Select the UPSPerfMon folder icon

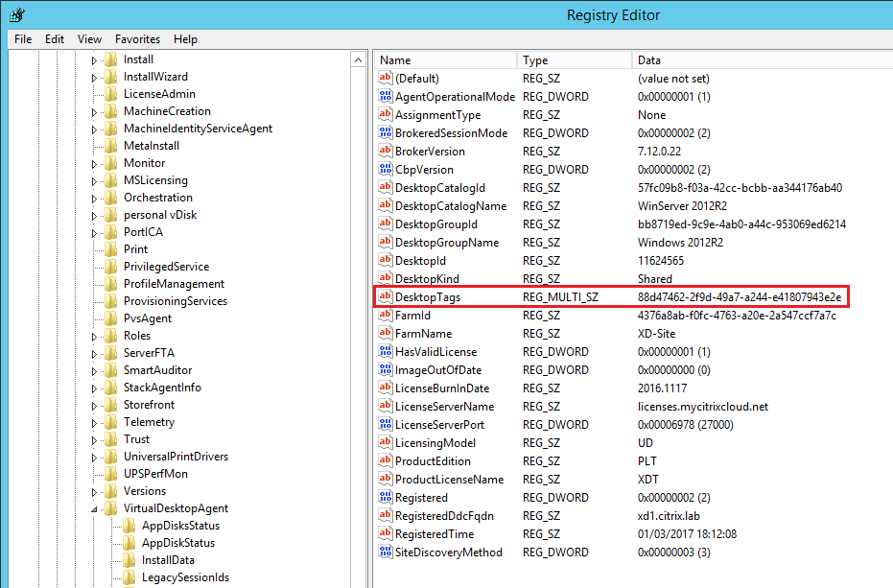click(111, 474)
